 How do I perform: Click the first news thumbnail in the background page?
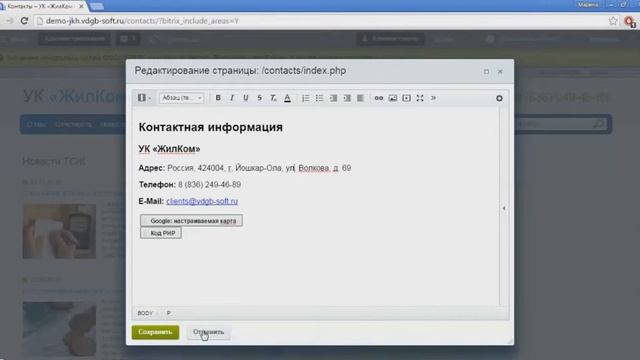(x=59, y=231)
